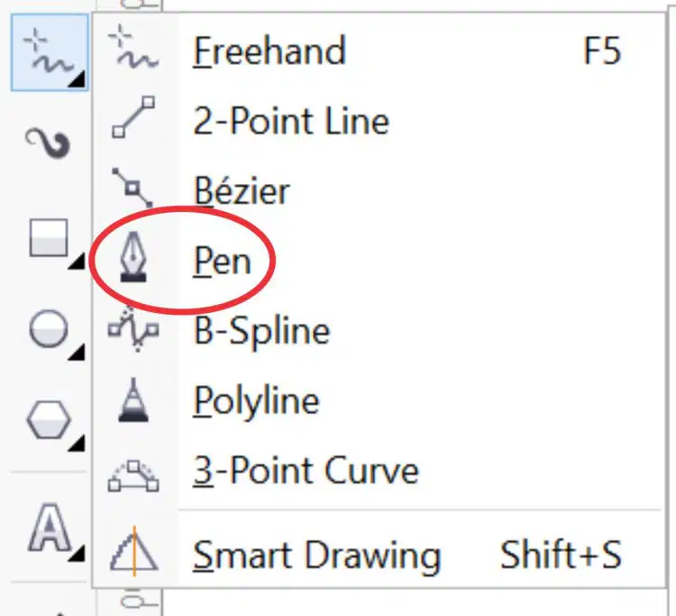Expand the Rectangle tool flyout arrow

77,262
